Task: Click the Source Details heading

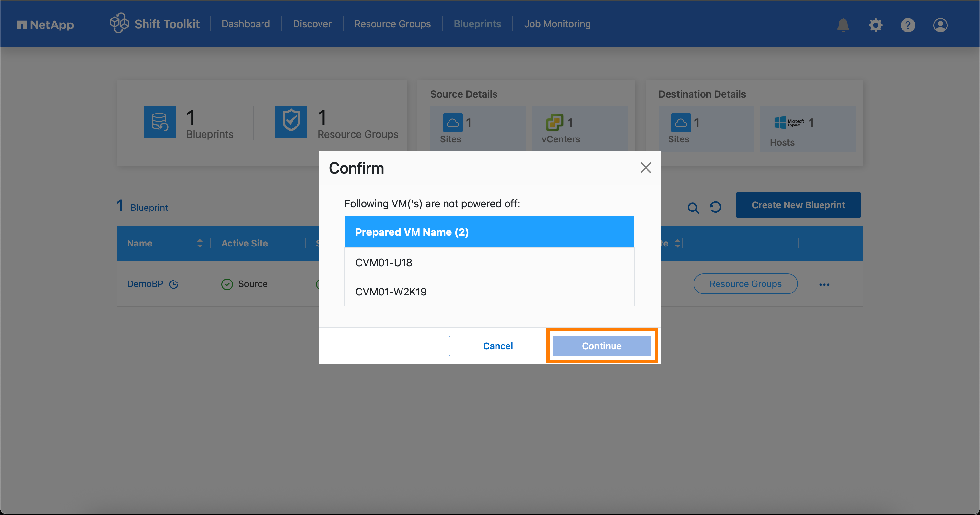Action: [463, 94]
